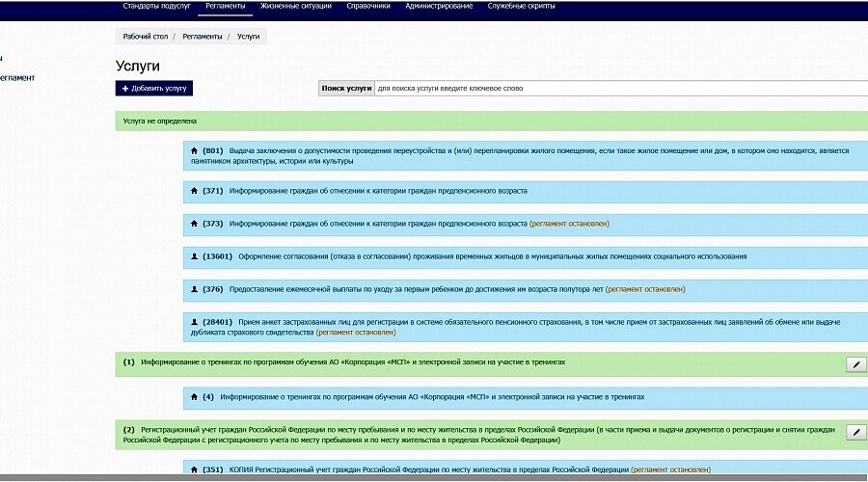Open Жизненные ситуации in top navigation
The width and height of the screenshot is (868, 482).
296,7
